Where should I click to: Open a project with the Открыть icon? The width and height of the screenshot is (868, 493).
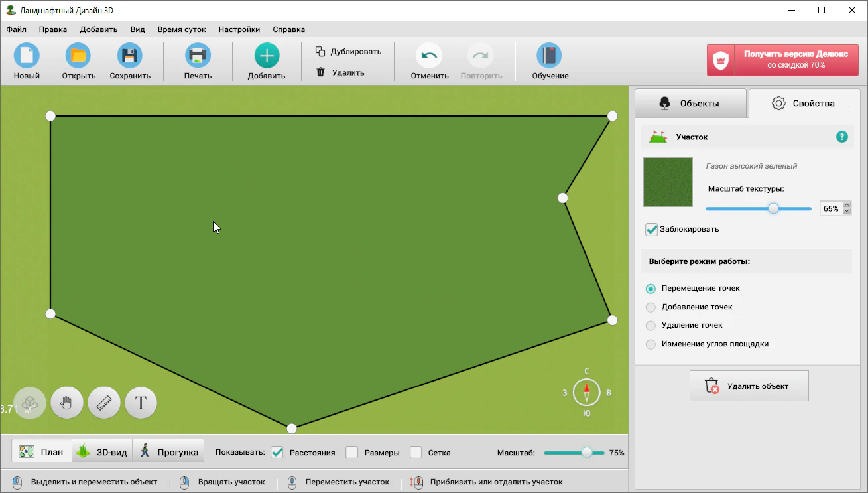click(x=78, y=56)
